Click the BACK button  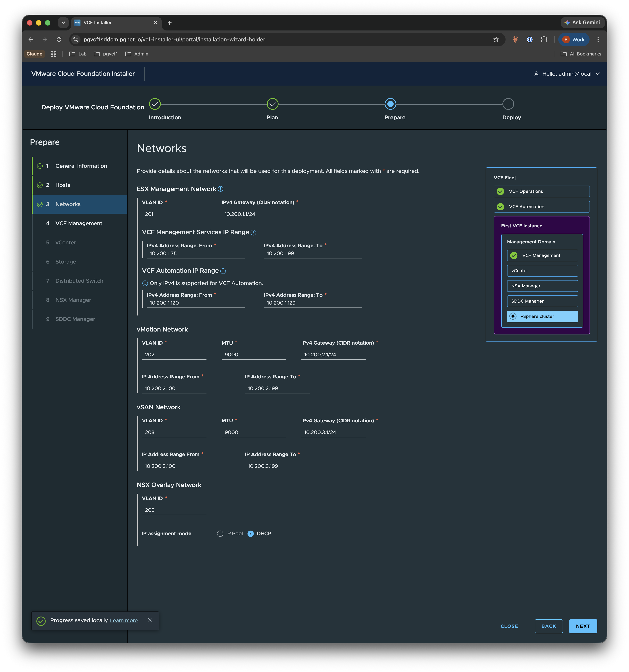coord(548,626)
